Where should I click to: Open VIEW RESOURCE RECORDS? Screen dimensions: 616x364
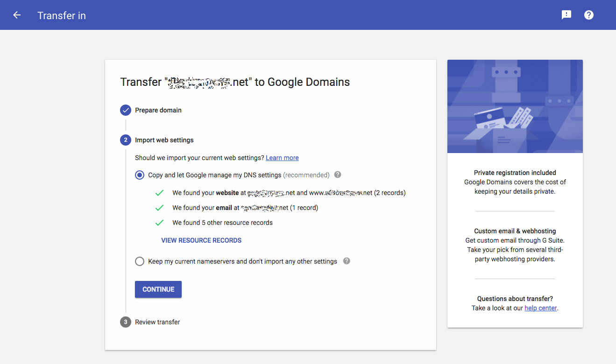coord(201,240)
